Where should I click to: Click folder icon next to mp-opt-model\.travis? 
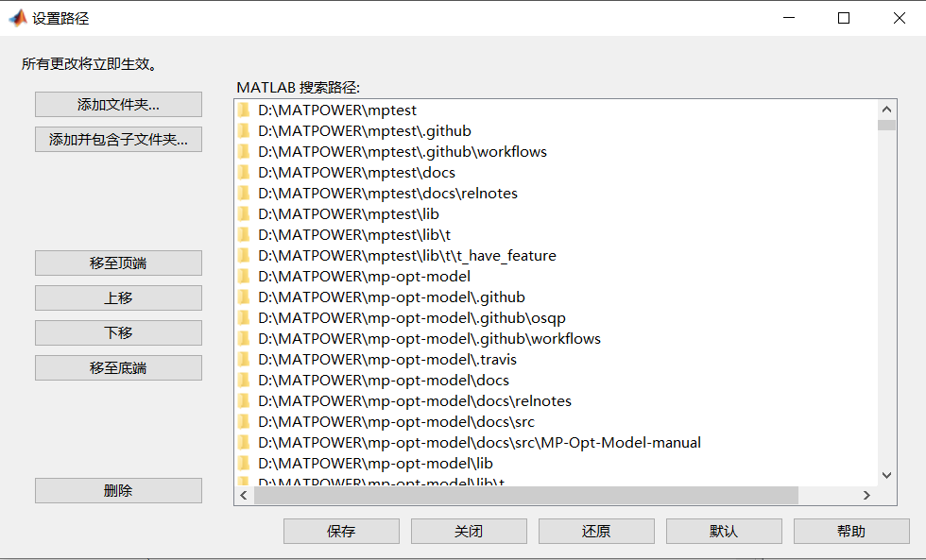(244, 359)
